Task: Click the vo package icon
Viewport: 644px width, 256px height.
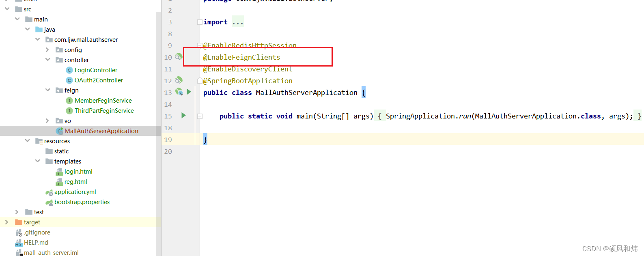Action: coord(59,120)
